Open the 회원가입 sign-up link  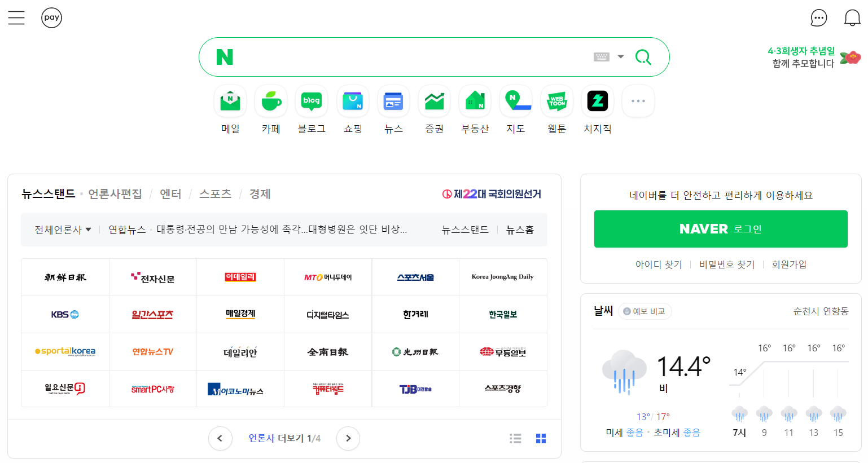pos(788,263)
